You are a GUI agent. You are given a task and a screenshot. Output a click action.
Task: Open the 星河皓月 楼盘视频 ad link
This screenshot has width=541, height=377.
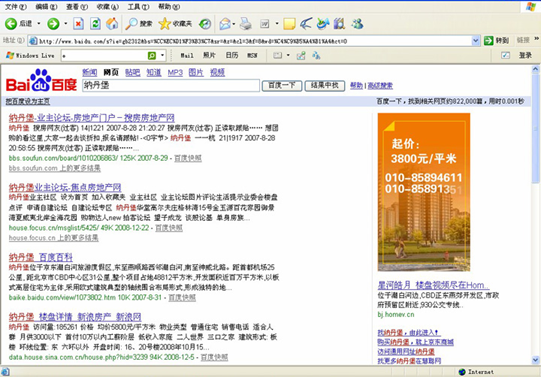(433, 285)
